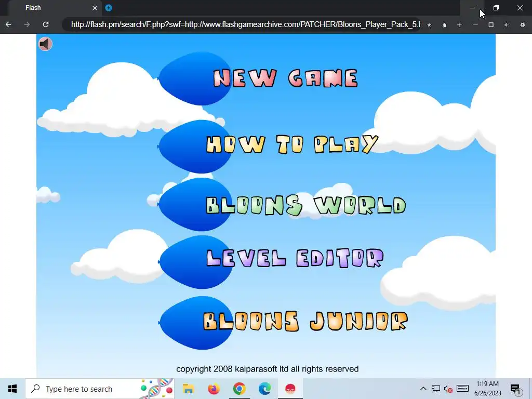This screenshot has width=532, height=399.
Task: Click the blue balloon beside Bloons World
Action: (195, 204)
